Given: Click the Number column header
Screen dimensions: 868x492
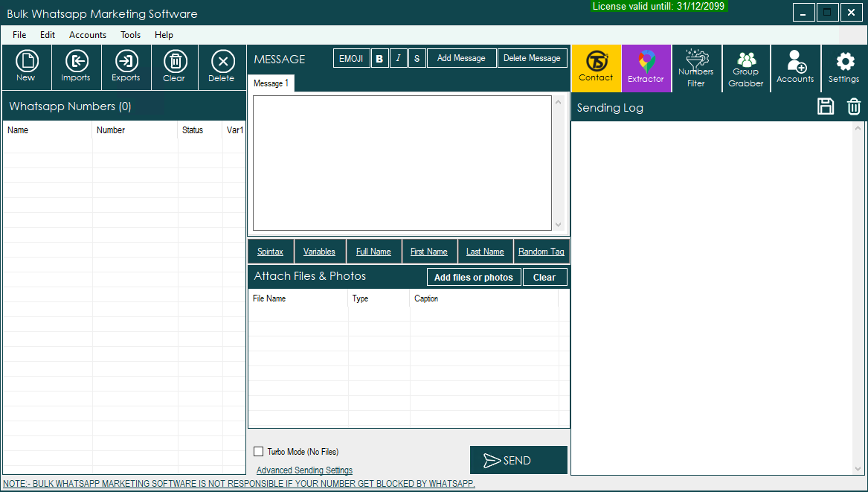Looking at the screenshot, I should click(135, 130).
